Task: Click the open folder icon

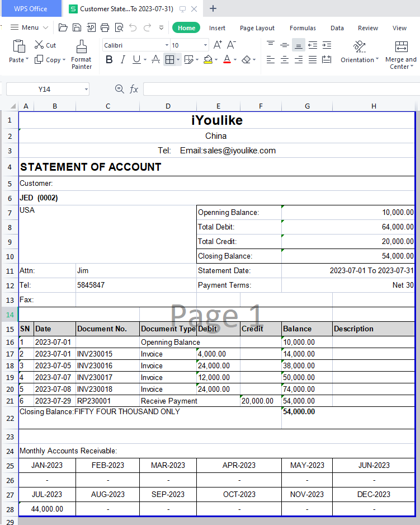Action: (63, 27)
